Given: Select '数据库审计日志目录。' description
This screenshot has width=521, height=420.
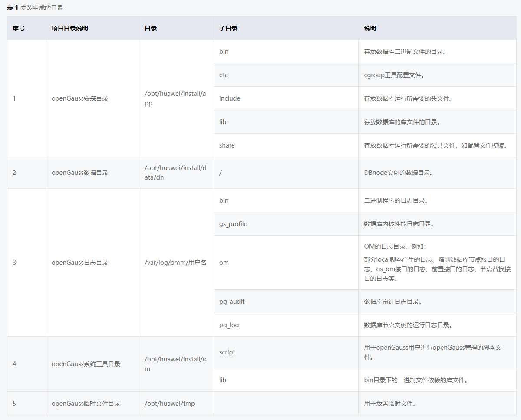Looking at the screenshot, I should coord(393,302).
